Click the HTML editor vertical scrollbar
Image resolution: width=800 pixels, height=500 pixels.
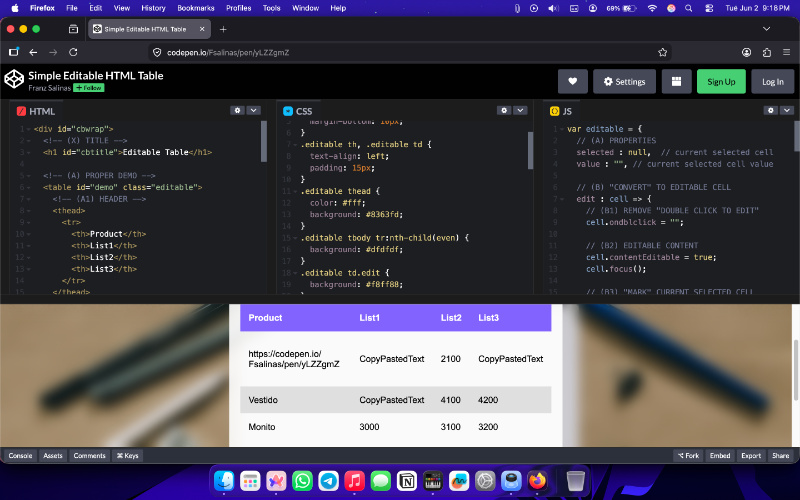(264, 141)
